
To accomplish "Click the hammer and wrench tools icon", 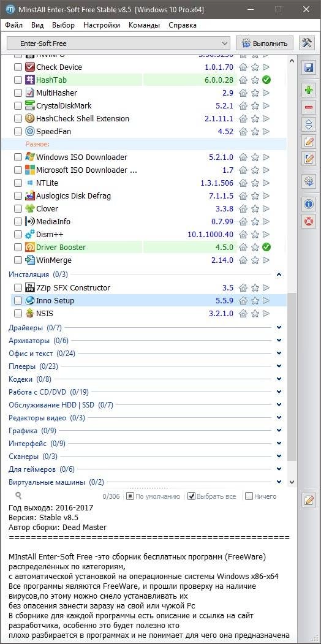I will pyautogui.click(x=307, y=43).
